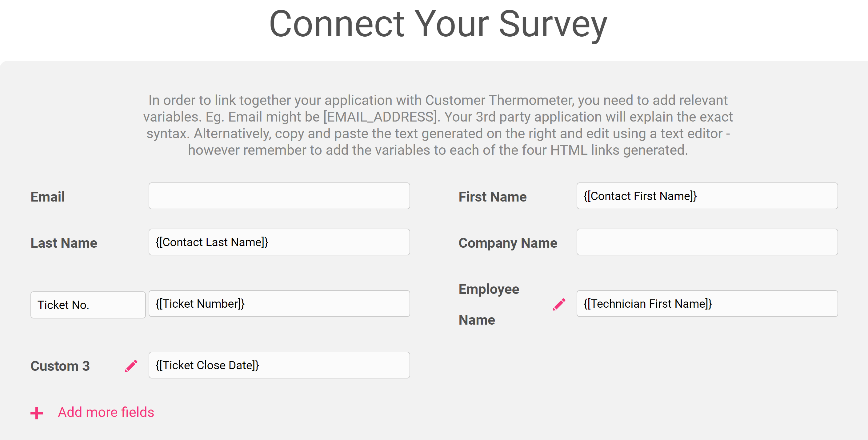Click the Email label
Viewport: 868px width, 440px height.
point(47,197)
